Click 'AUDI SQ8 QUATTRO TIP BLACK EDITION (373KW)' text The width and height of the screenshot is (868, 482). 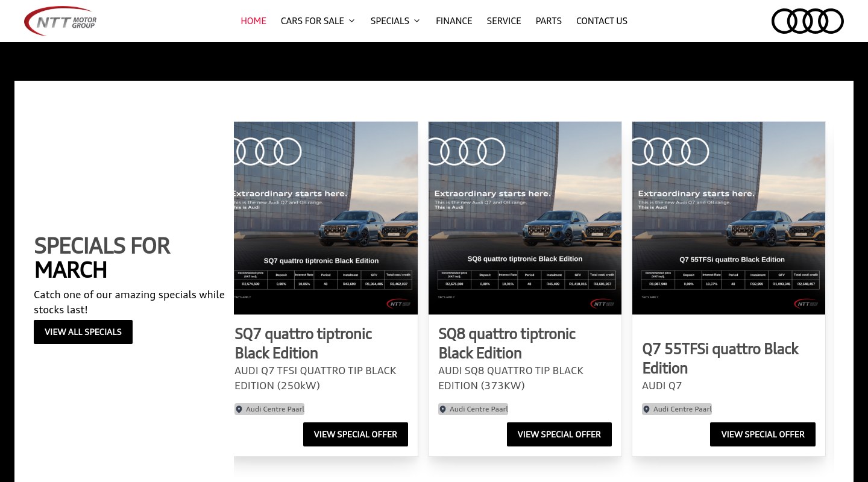click(511, 378)
